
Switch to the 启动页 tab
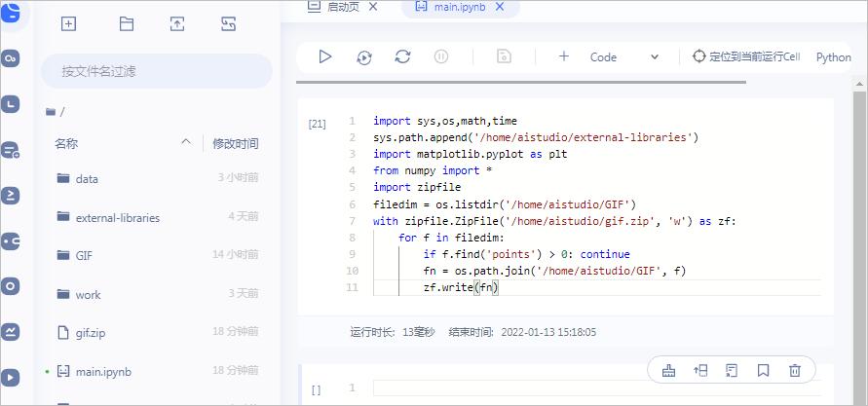click(342, 7)
